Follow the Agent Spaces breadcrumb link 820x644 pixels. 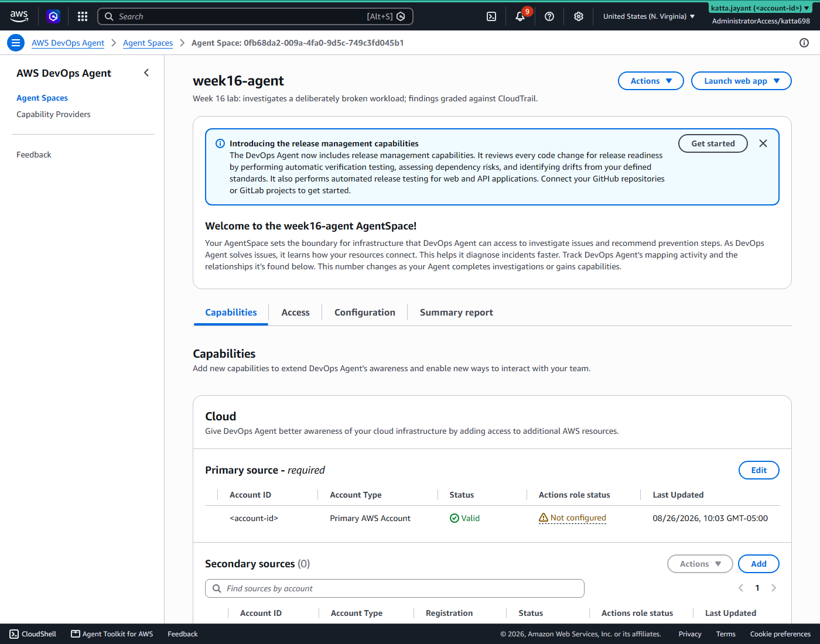148,43
